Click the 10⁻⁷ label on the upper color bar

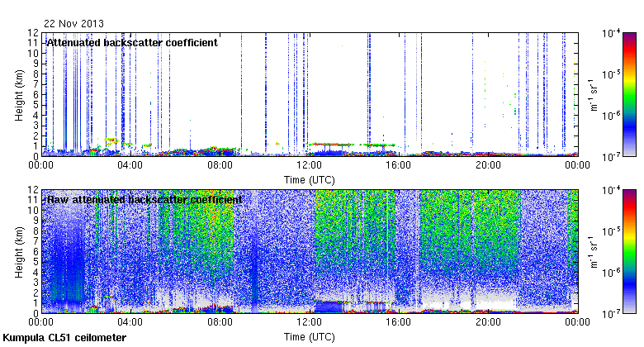611,157
